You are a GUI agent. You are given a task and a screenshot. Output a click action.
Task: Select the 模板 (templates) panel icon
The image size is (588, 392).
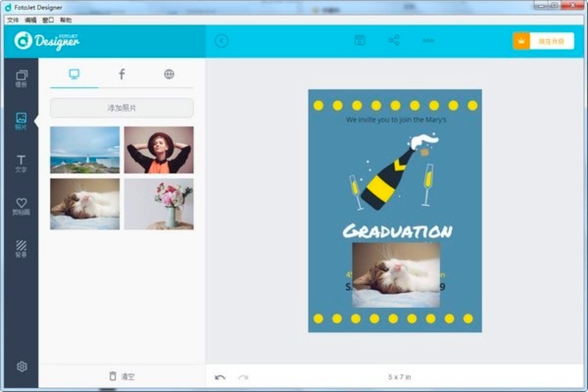point(21,78)
